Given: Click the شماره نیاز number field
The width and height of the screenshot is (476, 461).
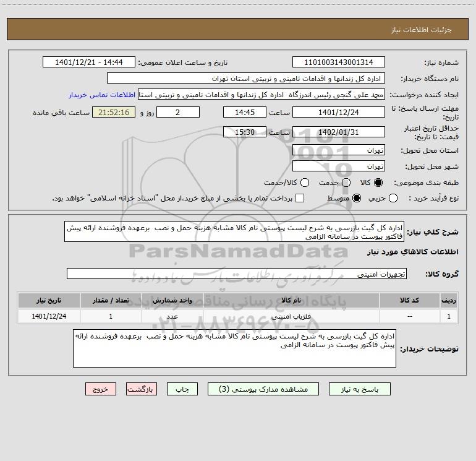Looking at the screenshot, I should (x=338, y=62).
